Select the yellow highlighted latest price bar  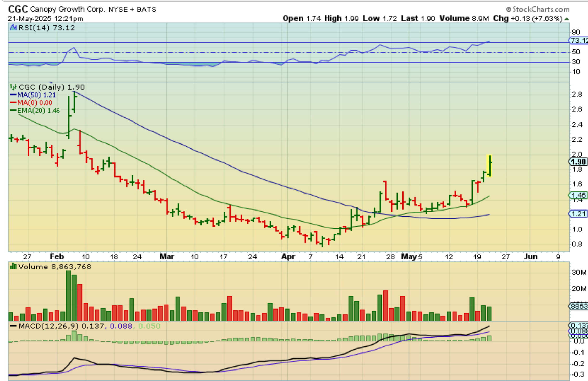489,166
